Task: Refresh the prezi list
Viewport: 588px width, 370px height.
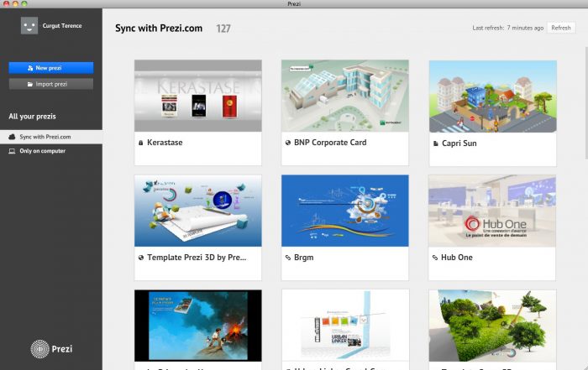Action: click(x=561, y=28)
